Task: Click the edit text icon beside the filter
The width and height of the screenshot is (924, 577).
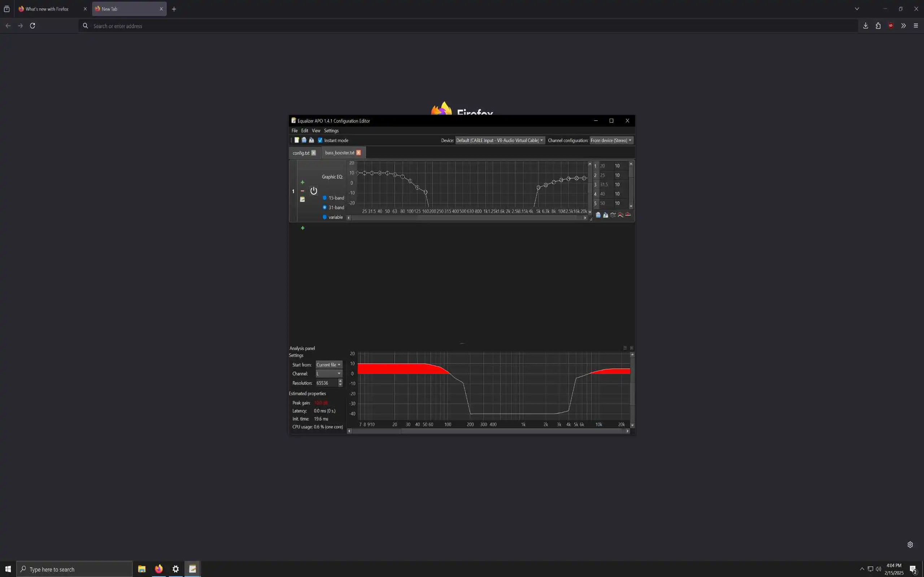Action: coord(302,199)
